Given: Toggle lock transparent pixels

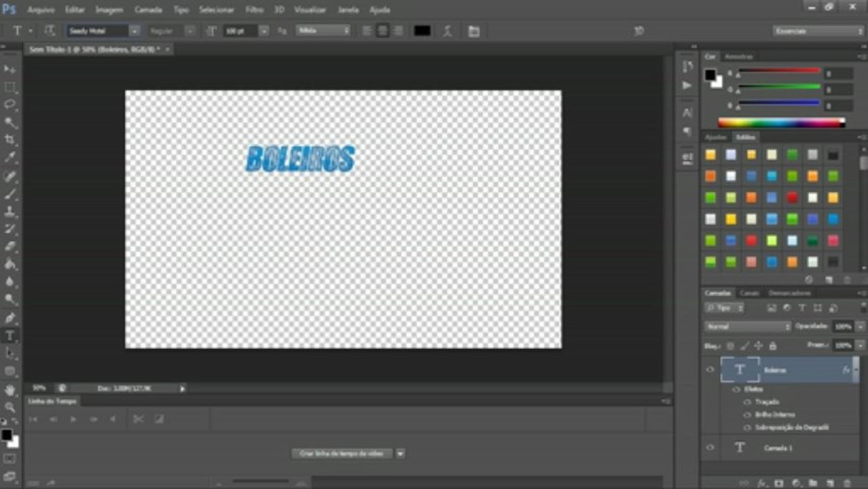Looking at the screenshot, I should [x=730, y=346].
